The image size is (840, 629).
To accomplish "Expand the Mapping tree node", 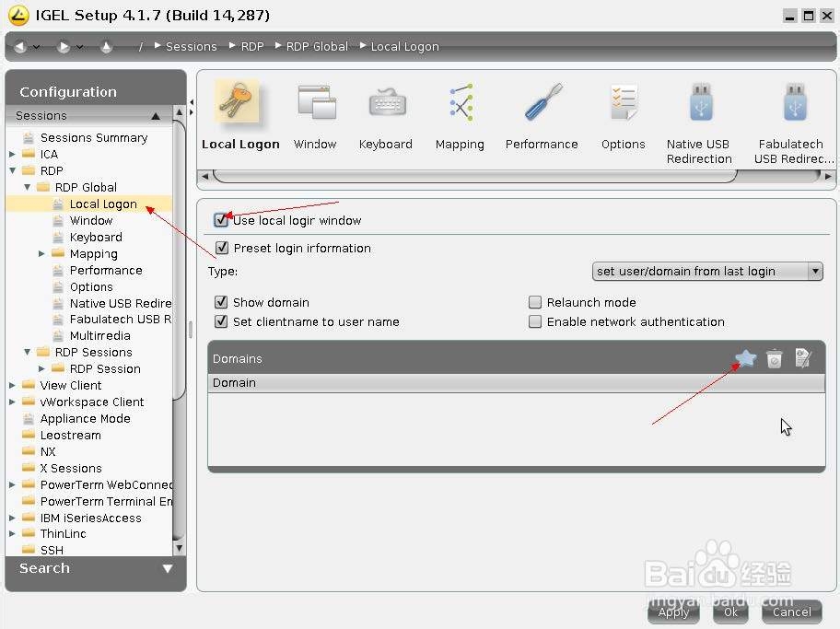I will coord(41,253).
